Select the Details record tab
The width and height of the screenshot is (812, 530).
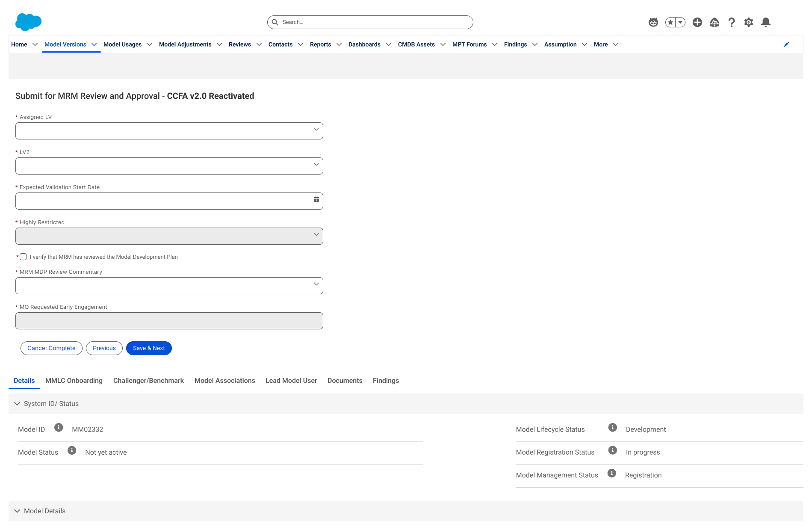point(24,381)
